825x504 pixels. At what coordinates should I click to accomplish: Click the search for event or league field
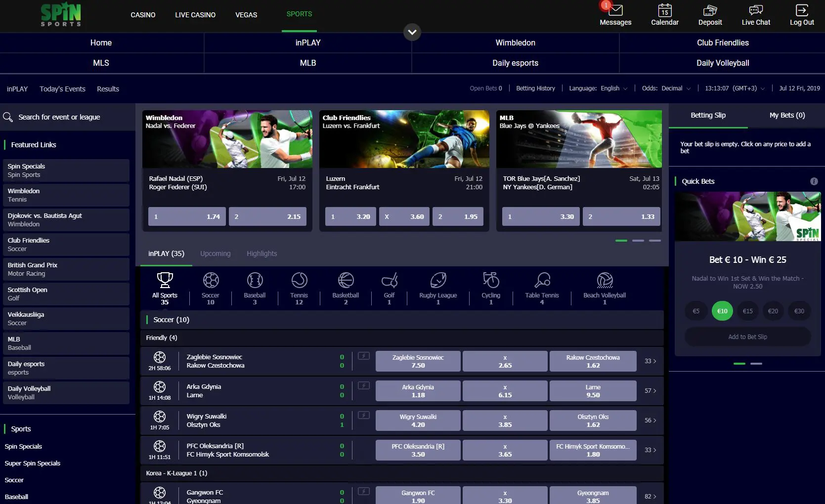[67, 117]
